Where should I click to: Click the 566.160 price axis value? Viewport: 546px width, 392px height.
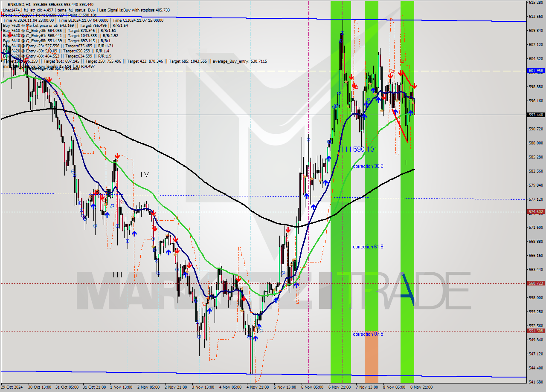(536, 256)
